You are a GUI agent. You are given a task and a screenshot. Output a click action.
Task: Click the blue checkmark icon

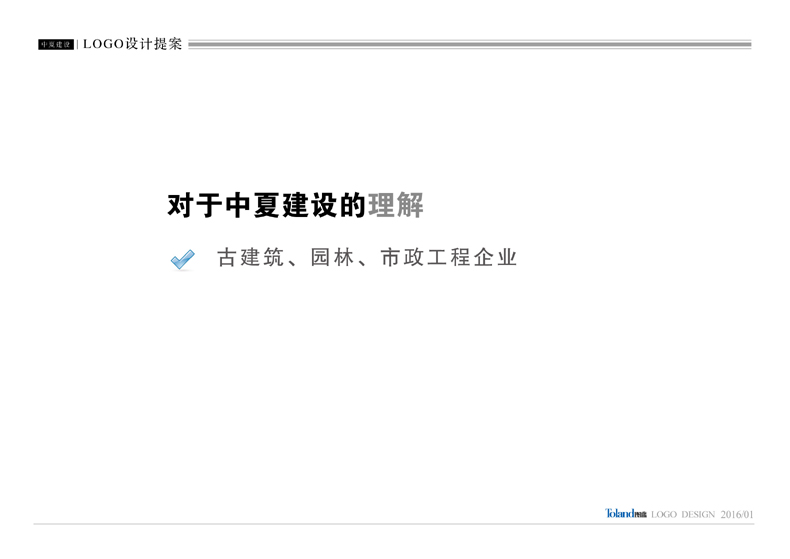coord(181,260)
